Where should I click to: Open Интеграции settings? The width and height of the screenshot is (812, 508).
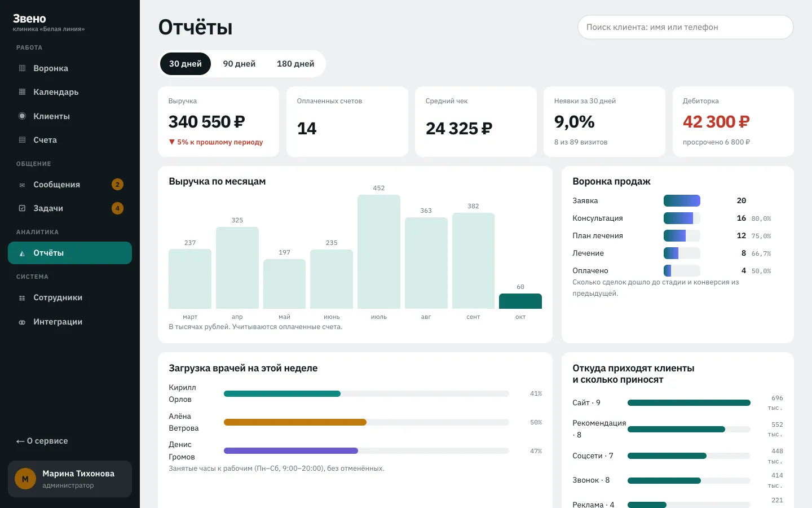coord(70,322)
